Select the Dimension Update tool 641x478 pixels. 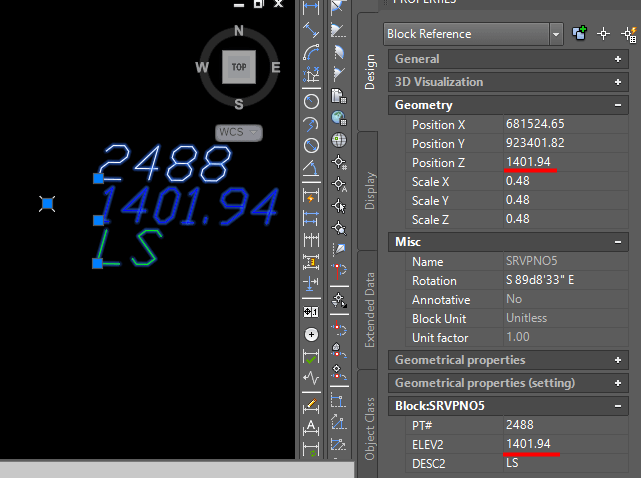(311, 449)
